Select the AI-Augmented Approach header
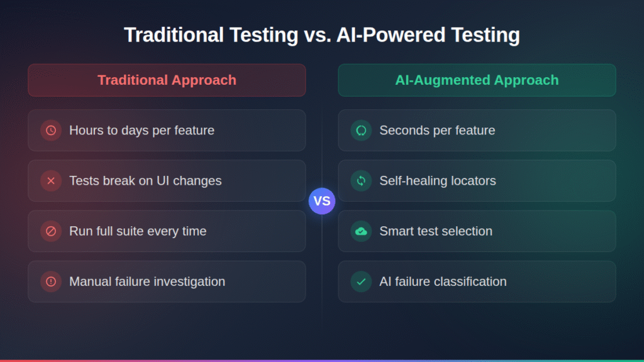 pyautogui.click(x=477, y=80)
